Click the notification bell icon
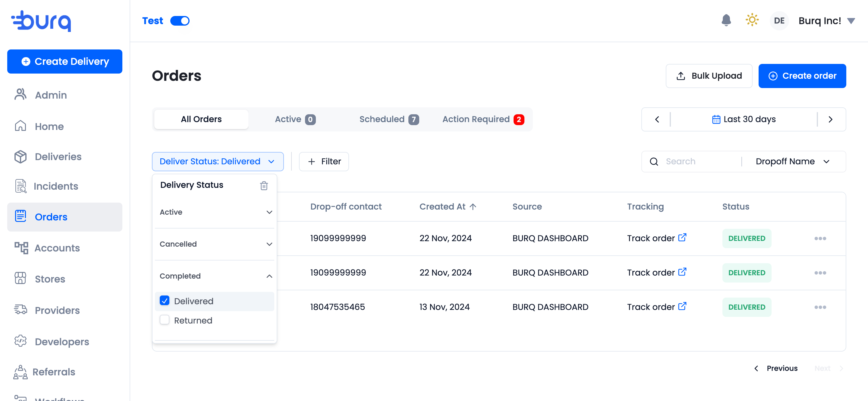The width and height of the screenshot is (868, 401). pyautogui.click(x=726, y=21)
